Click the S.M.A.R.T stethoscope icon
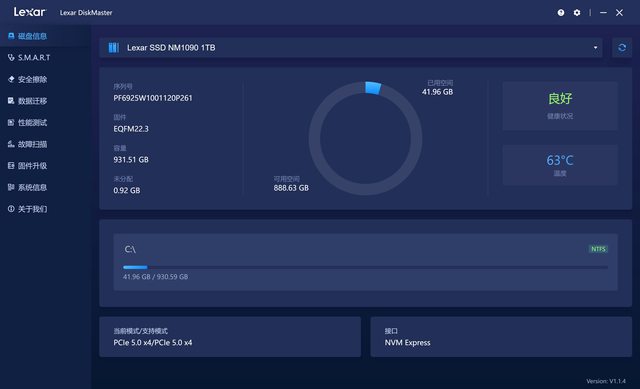Viewport: 640px width, 389px height. tap(11, 58)
